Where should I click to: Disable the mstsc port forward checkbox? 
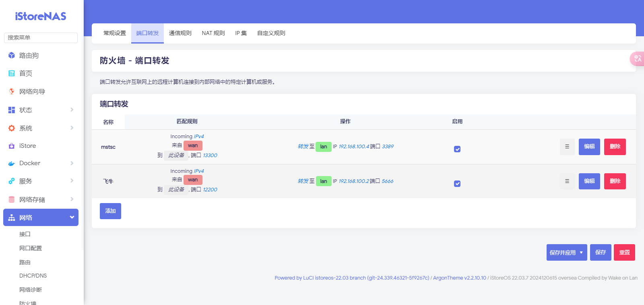[457, 149]
